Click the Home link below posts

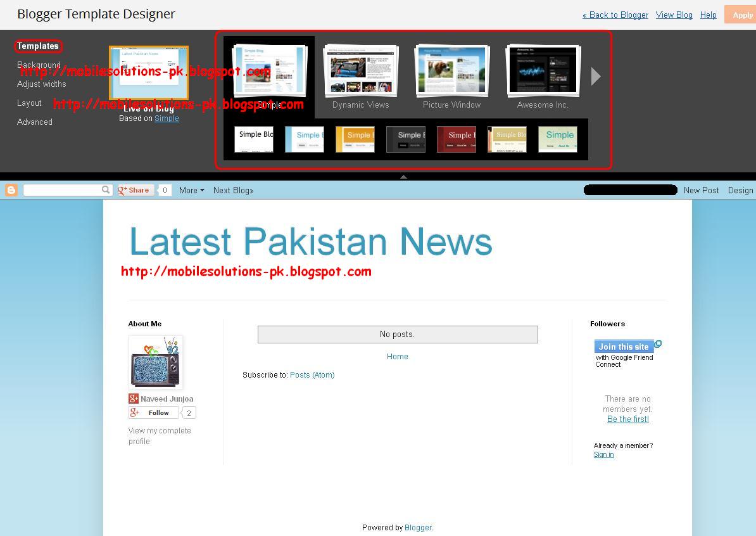pos(397,357)
